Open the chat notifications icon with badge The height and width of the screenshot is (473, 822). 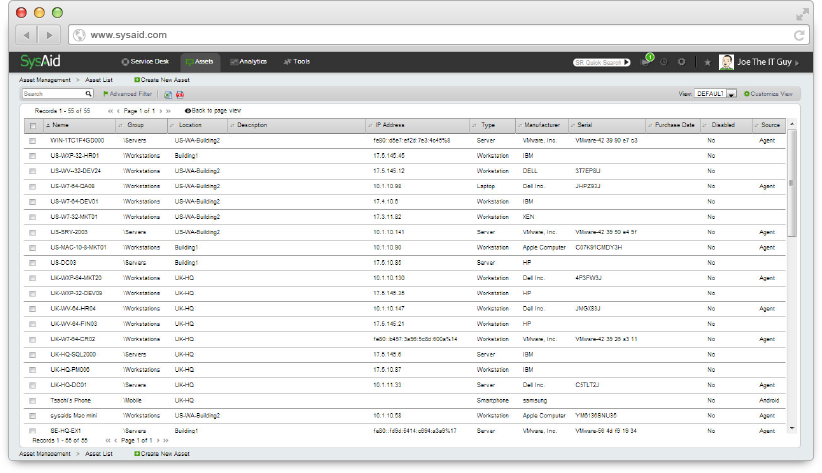(646, 61)
